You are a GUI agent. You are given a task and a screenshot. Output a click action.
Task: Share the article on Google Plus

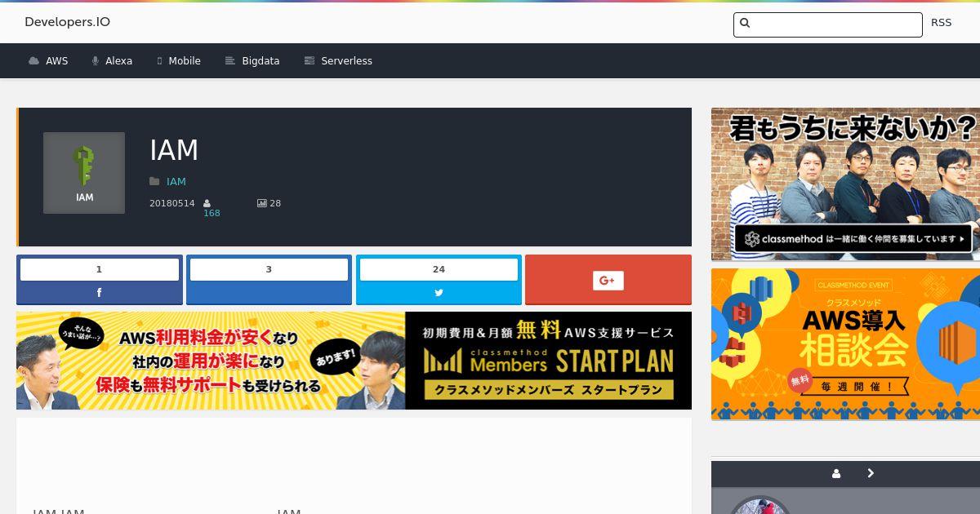coord(608,280)
